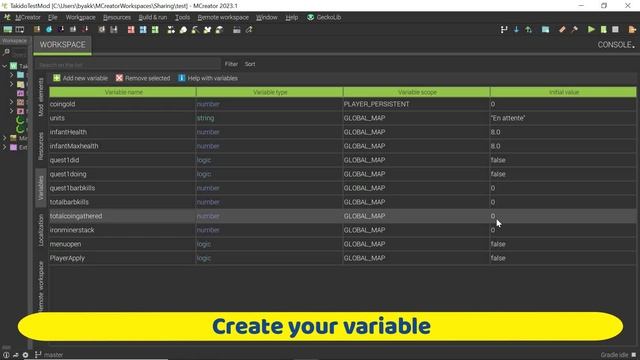Image resolution: width=640 pixels, height=360 pixels.
Task: Open the Resources menu
Action: pos(117,17)
